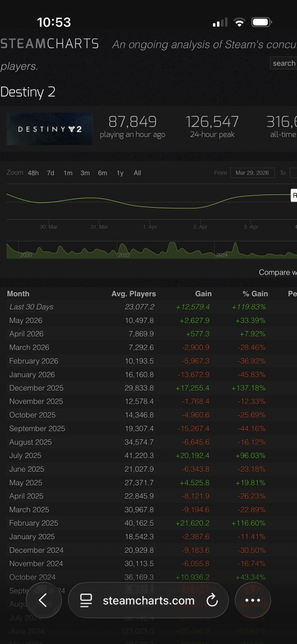Set chart zoom to 1y
This screenshot has height=644, width=297.
(x=120, y=173)
